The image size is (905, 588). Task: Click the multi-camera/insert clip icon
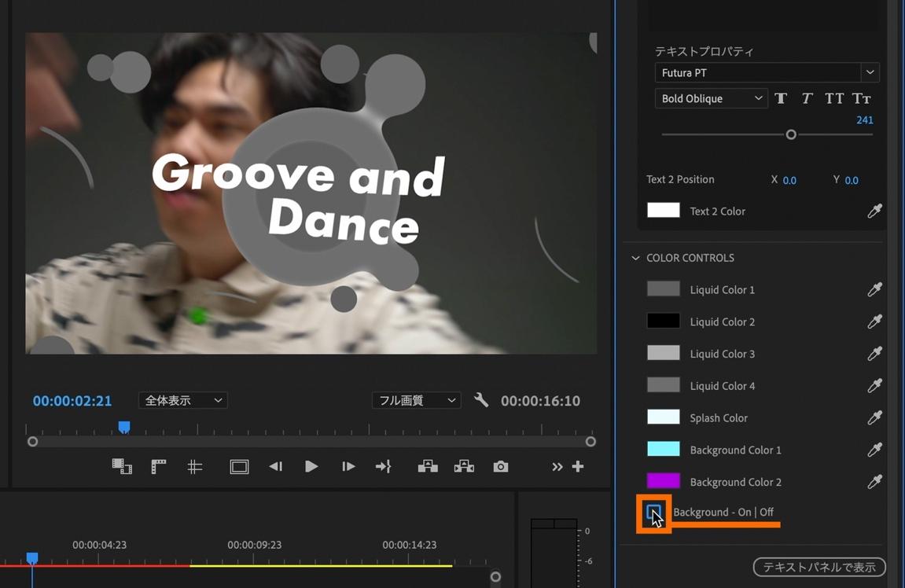(x=122, y=466)
